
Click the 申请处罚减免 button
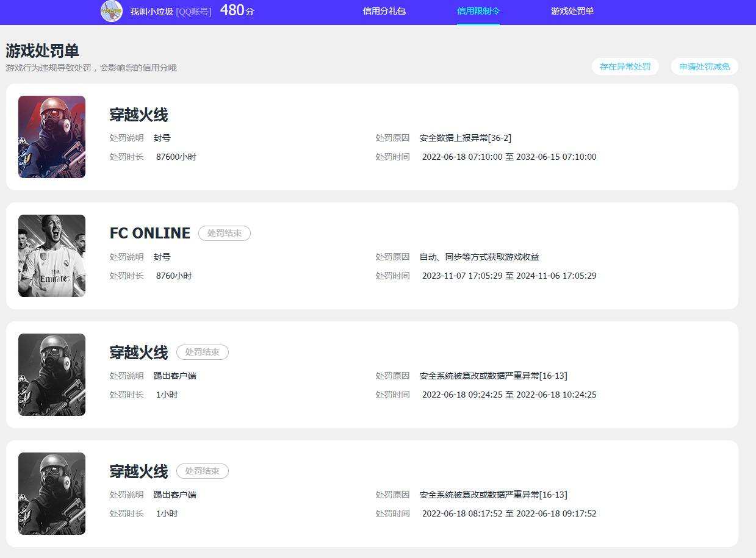pyautogui.click(x=705, y=66)
